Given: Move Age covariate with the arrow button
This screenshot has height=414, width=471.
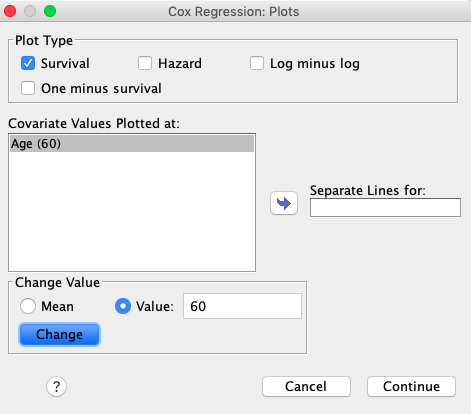Looking at the screenshot, I should [284, 203].
